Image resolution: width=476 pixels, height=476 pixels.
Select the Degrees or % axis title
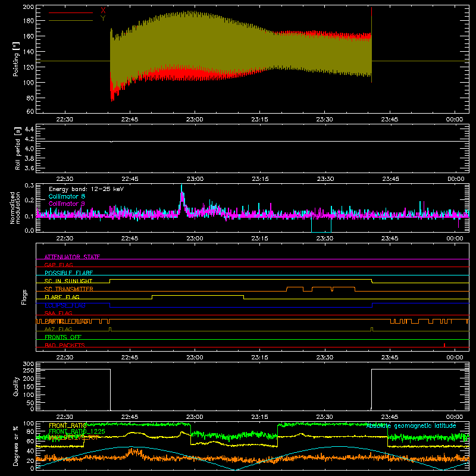coord(16,446)
